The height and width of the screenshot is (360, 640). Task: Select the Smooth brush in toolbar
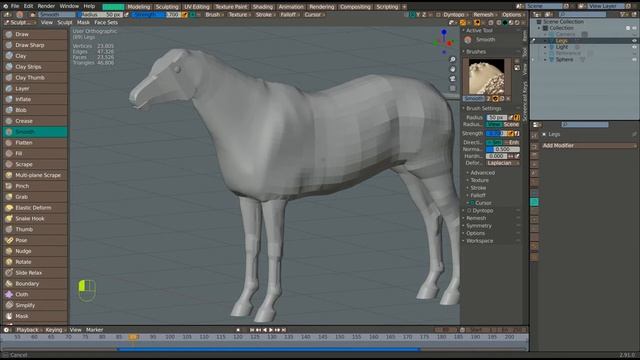coord(35,132)
